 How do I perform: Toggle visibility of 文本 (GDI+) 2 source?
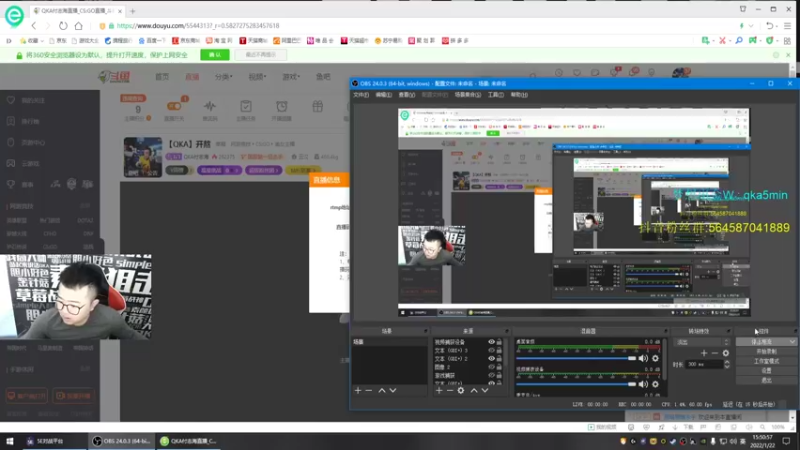pos(491,359)
